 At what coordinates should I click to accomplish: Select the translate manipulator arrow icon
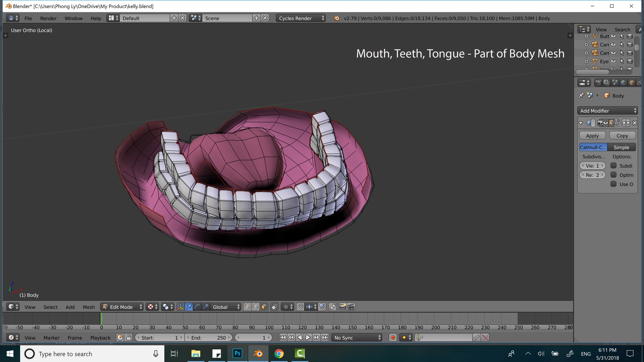pos(189,307)
